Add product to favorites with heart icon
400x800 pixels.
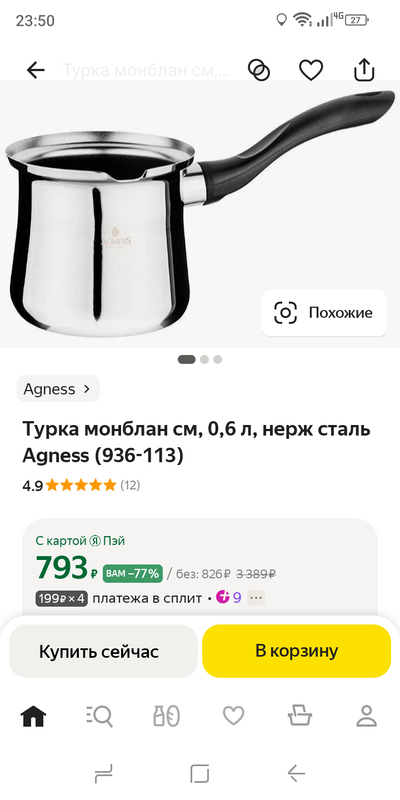[311, 70]
